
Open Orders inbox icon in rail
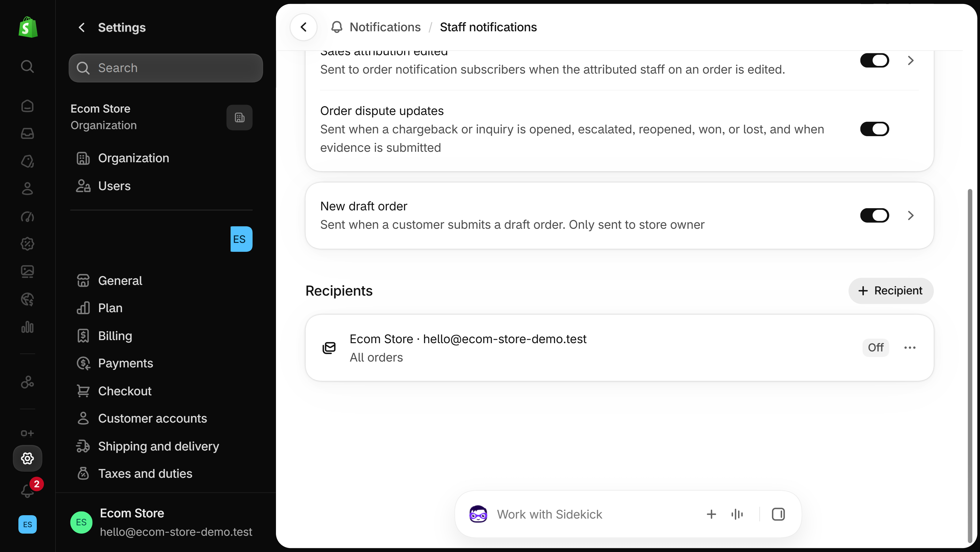pos(27,133)
